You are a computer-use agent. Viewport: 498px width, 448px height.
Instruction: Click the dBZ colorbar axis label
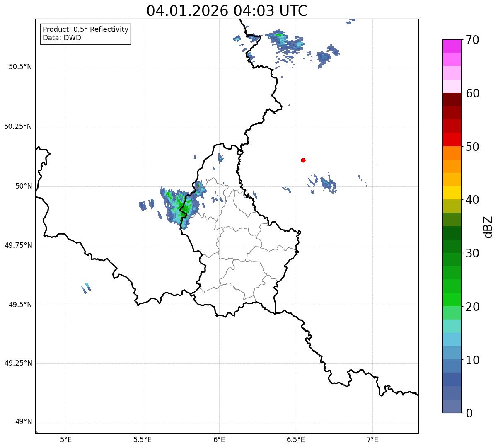[x=488, y=227]
